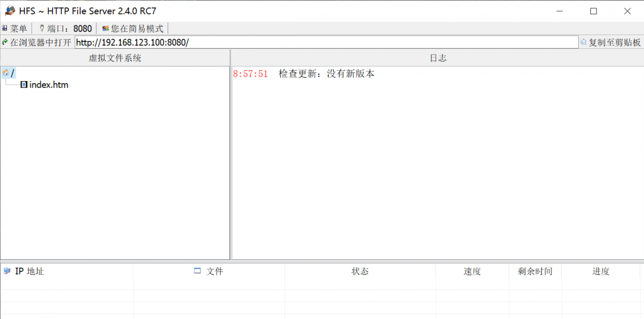The image size is (644, 319).
Task: Click the 8:57:51 update check log entry
Action: pyautogui.click(x=304, y=74)
